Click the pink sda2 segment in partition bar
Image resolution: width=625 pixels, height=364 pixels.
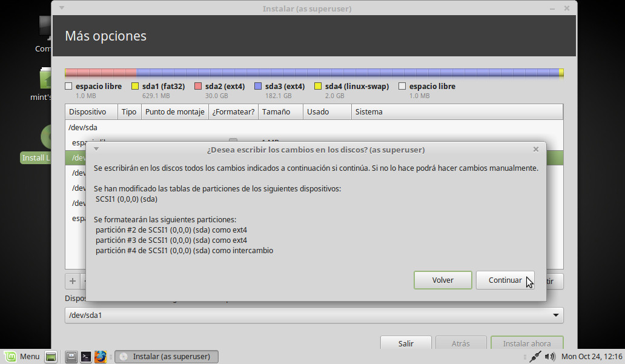[x=101, y=73]
